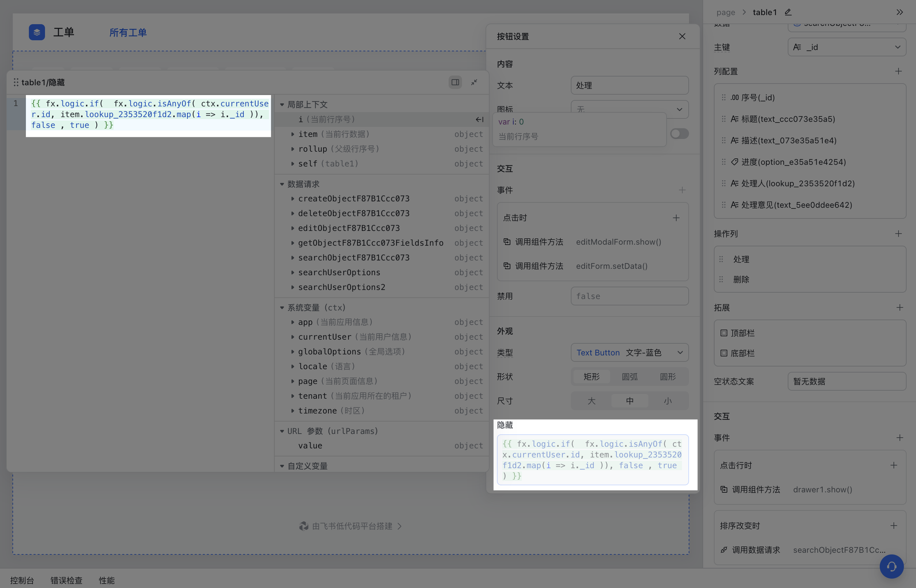Toggle the switch beside the tooltip

679,134
